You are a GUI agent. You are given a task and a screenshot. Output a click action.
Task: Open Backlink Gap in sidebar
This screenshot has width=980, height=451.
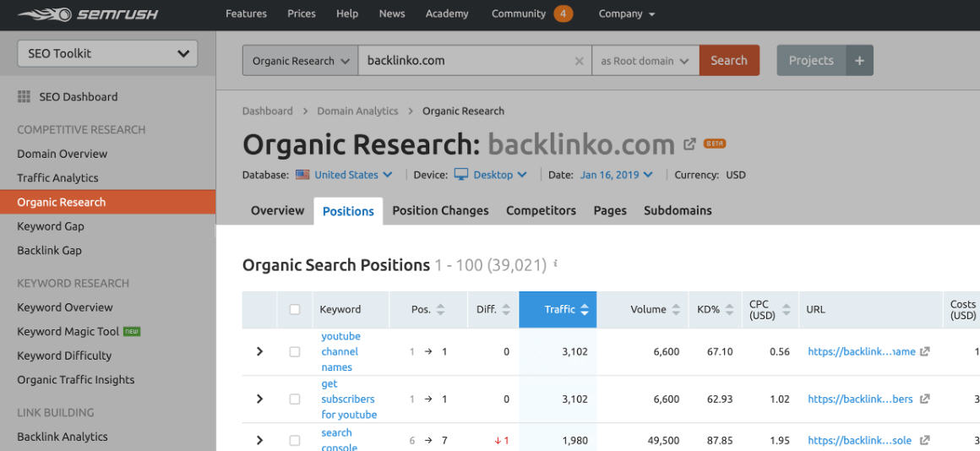[x=49, y=251]
